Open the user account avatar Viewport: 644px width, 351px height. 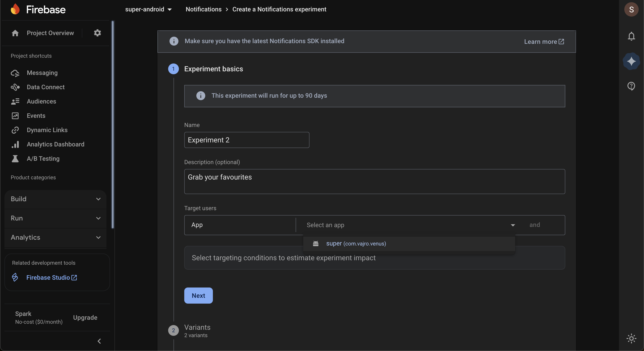(x=631, y=9)
